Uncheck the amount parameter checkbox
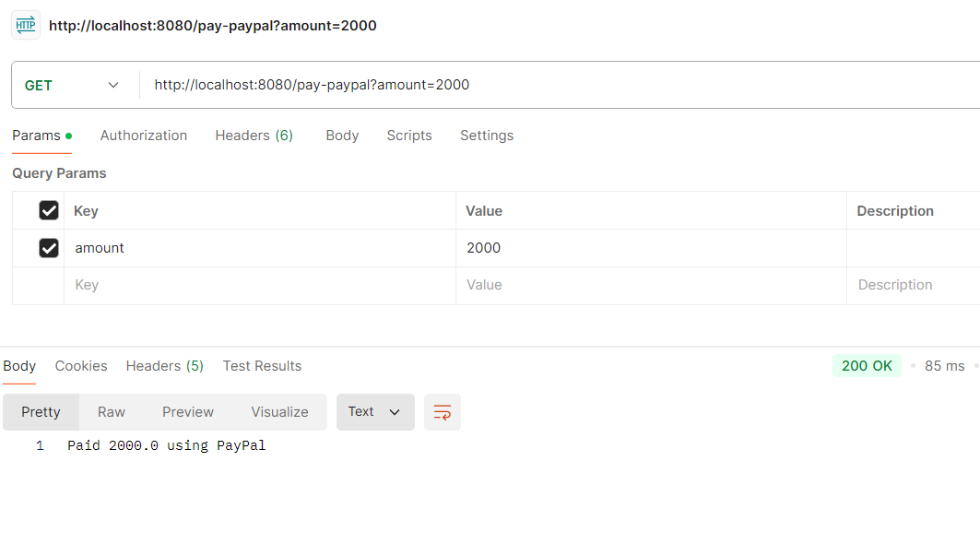This screenshot has height=544, width=980. tap(49, 248)
